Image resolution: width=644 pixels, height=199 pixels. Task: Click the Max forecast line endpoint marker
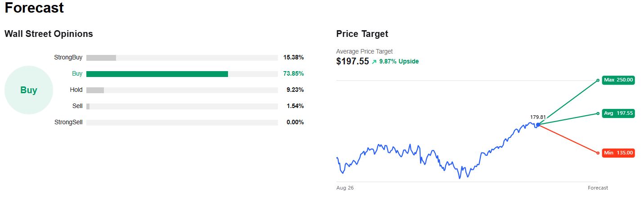coord(598,80)
